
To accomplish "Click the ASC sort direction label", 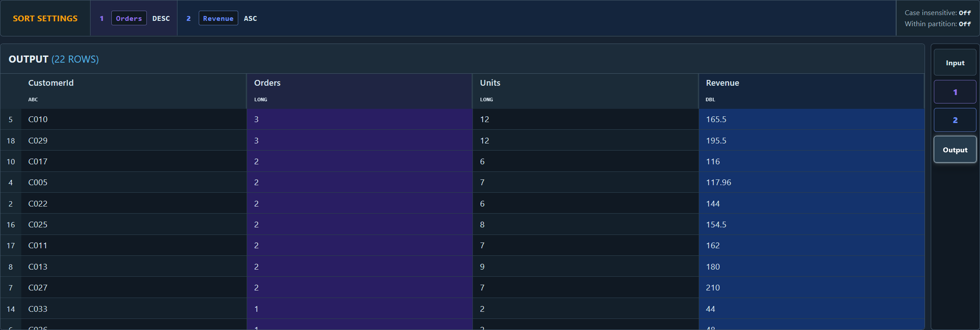I will pos(250,18).
